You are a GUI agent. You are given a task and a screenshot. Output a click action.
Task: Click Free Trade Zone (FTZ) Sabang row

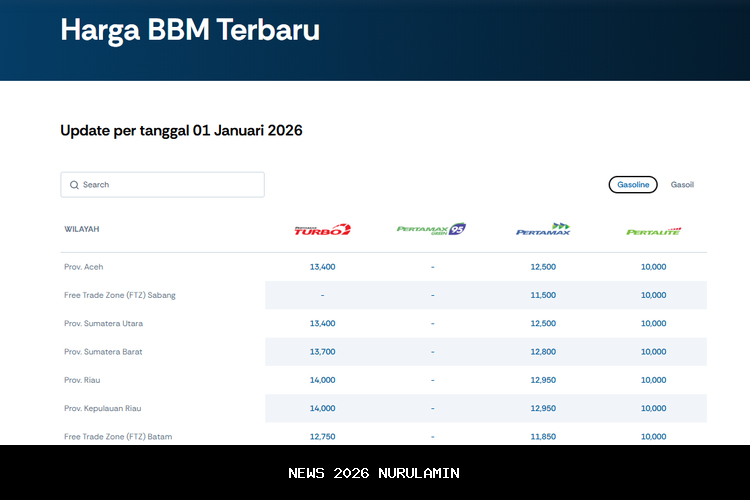tap(120, 295)
